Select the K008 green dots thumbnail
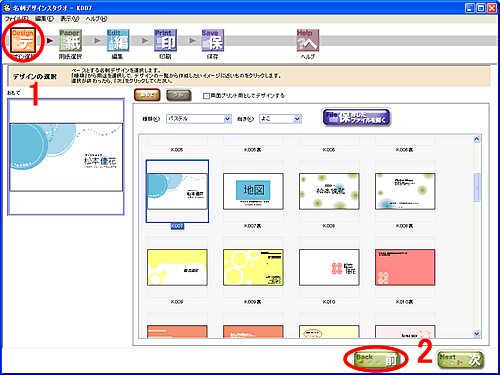Image resolution: width=500 pixels, height=375 pixels. coord(329,191)
